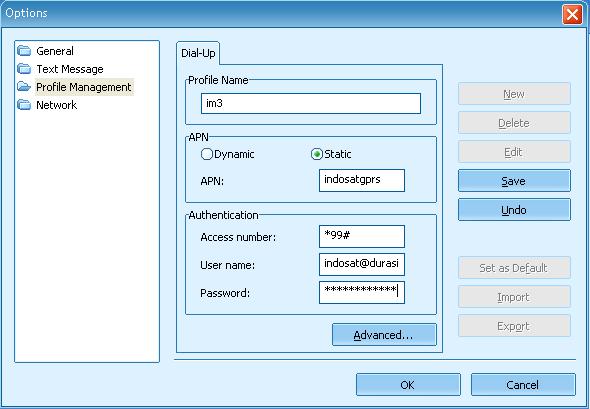Confirm with the OK button
The height and width of the screenshot is (409, 590).
tap(408, 385)
